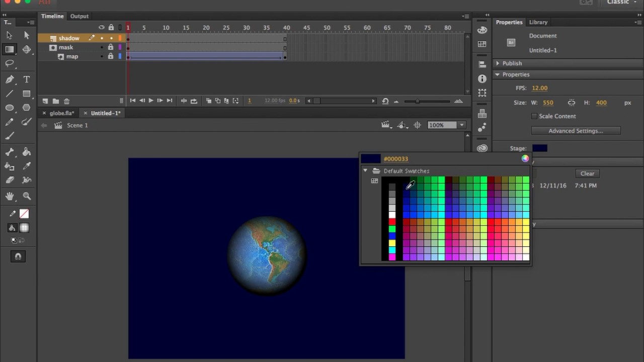The width and height of the screenshot is (644, 362).
Task: Select the Pencil tool
Action: [9, 122]
